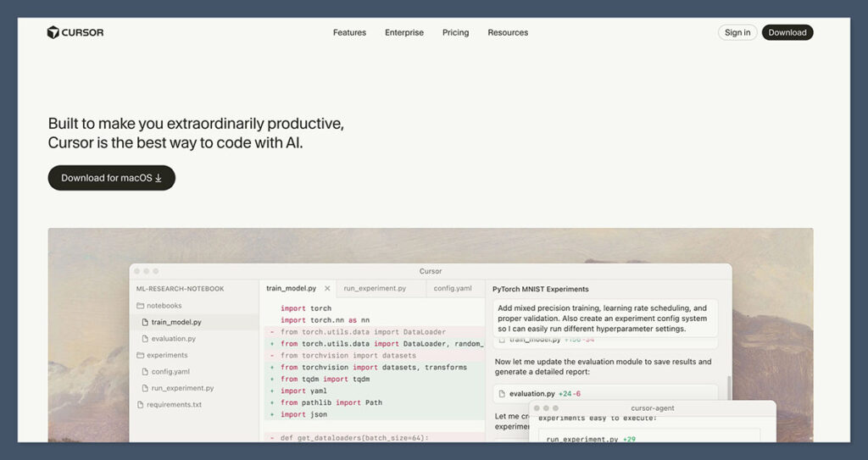The image size is (868, 460).
Task: Open the Resources menu in navigation
Action: (x=508, y=33)
